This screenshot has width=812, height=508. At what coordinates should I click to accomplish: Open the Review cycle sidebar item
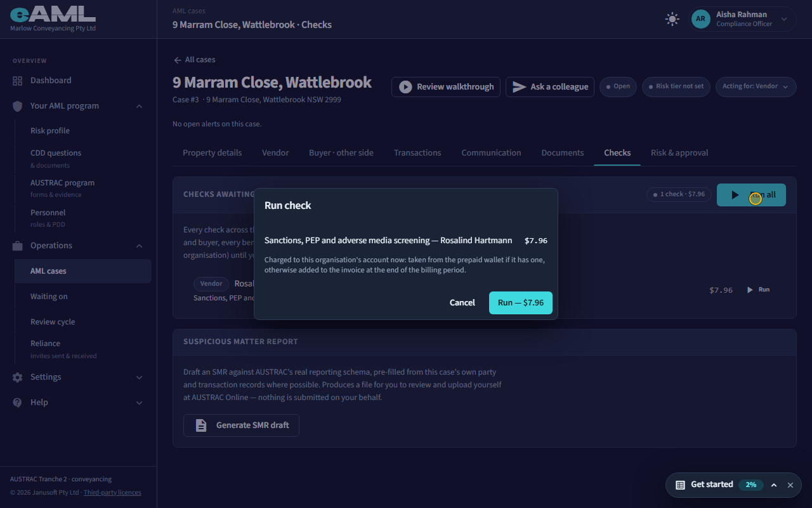(82, 322)
